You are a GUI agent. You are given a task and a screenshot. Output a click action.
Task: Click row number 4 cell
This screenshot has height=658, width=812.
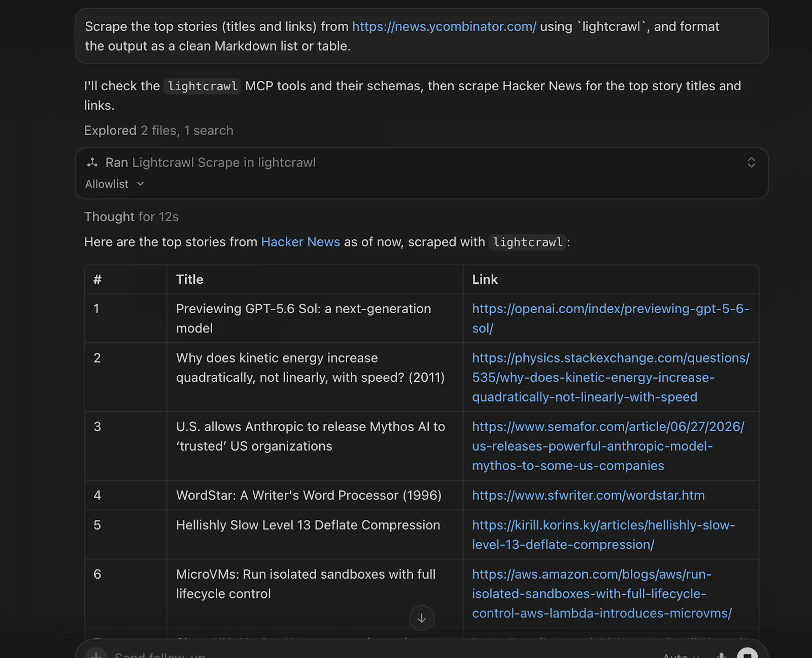click(x=125, y=495)
